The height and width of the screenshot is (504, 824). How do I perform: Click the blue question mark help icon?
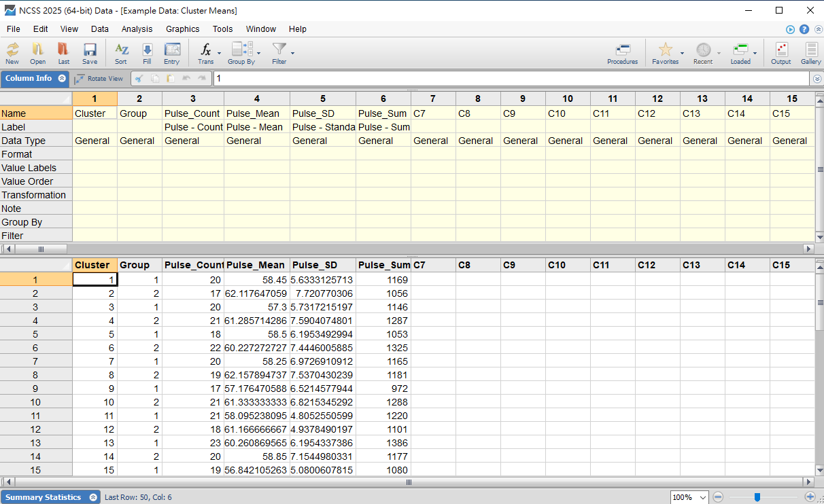click(x=804, y=29)
